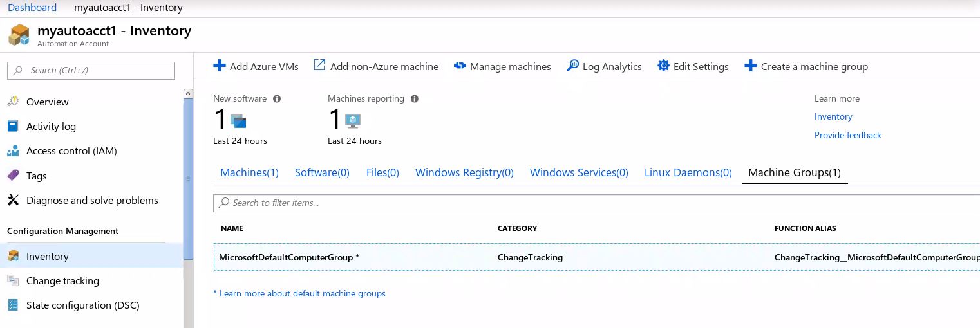
Task: Click the Create a machine group plus icon
Action: tap(750, 66)
